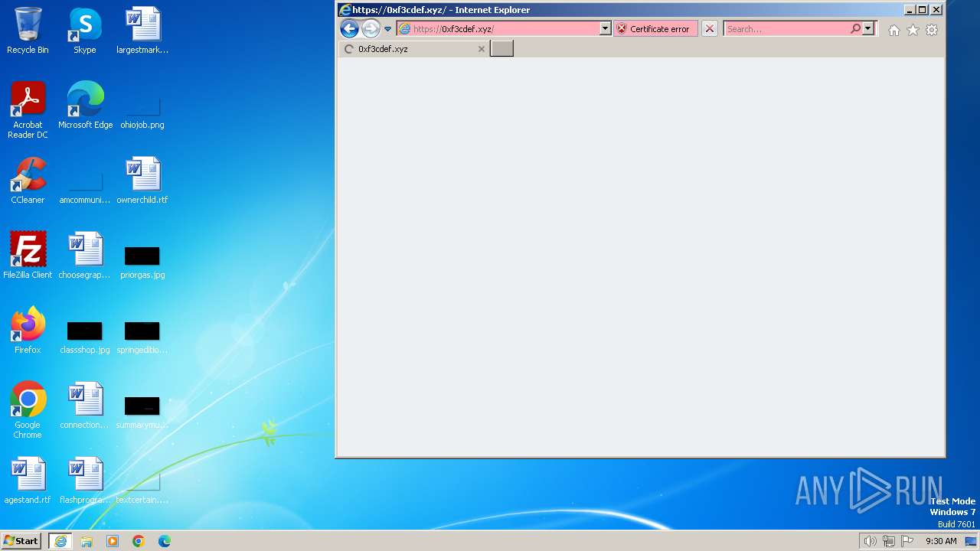Select the 0xf3cdef.xyz tab
Viewport: 980px width, 551px height.
click(413, 49)
